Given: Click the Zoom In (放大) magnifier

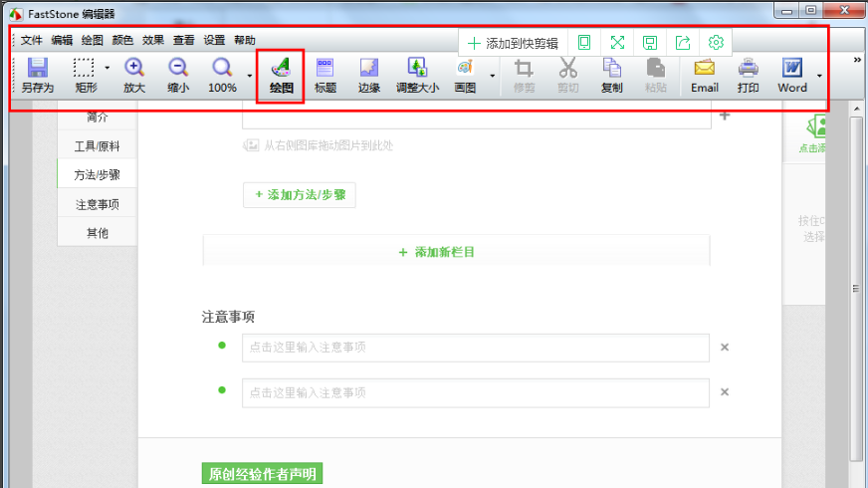Looking at the screenshot, I should point(134,76).
